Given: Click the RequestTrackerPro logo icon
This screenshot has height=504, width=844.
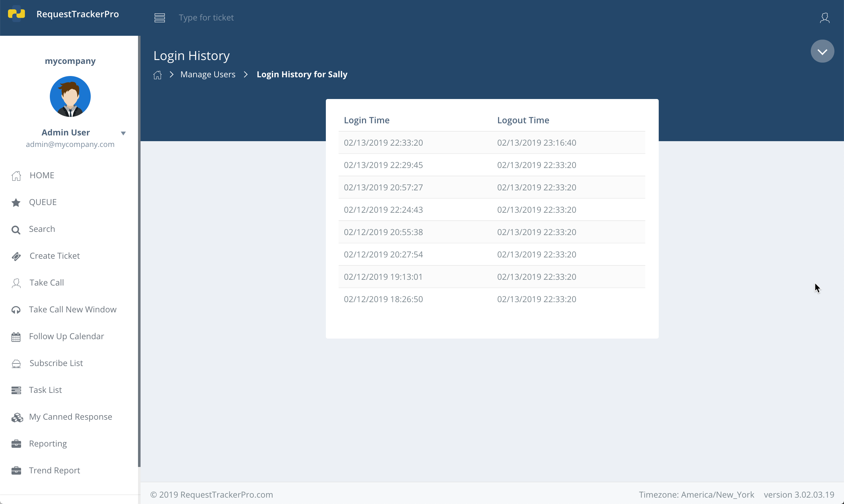Looking at the screenshot, I should pyautogui.click(x=16, y=14).
